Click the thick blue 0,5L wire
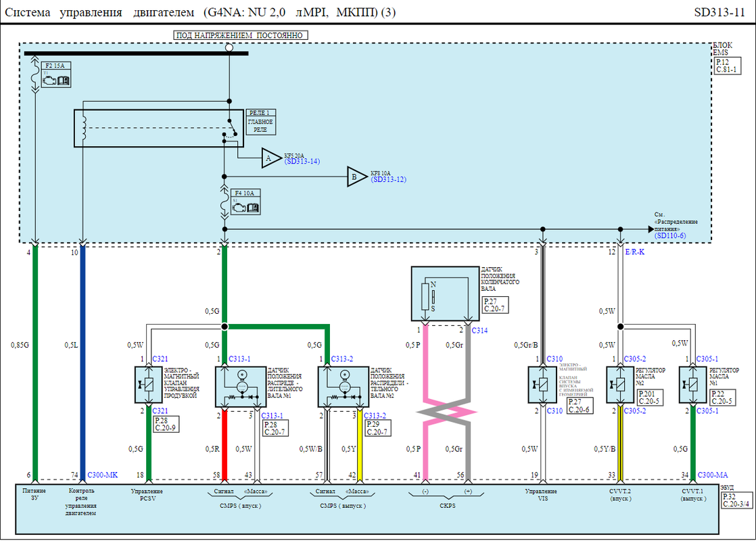 click(x=82, y=362)
